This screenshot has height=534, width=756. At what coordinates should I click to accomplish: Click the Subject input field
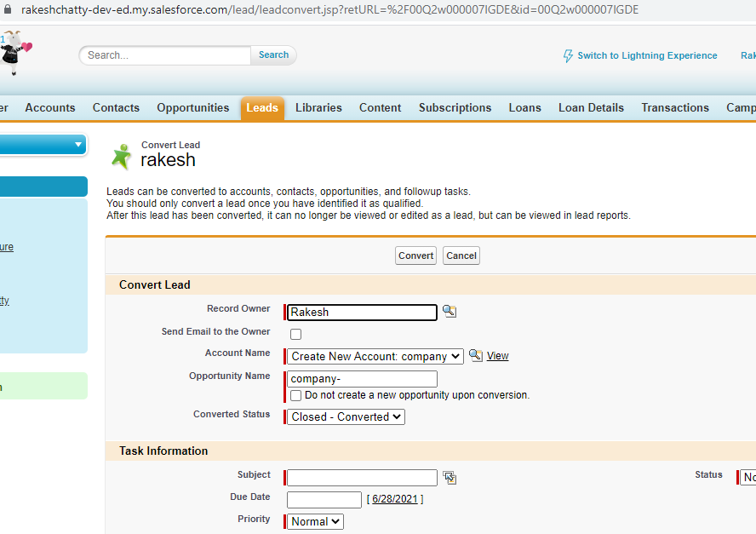tap(362, 478)
